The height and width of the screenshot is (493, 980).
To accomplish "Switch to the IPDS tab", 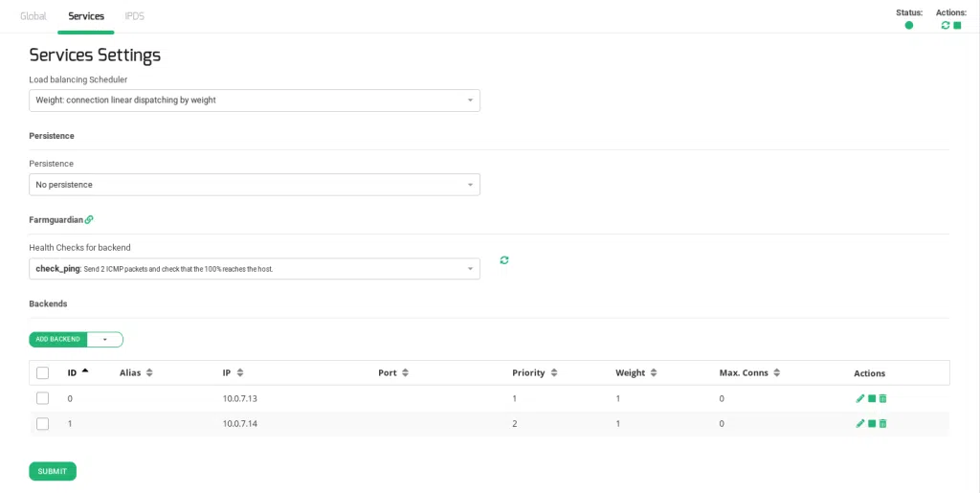I will 135,16.
